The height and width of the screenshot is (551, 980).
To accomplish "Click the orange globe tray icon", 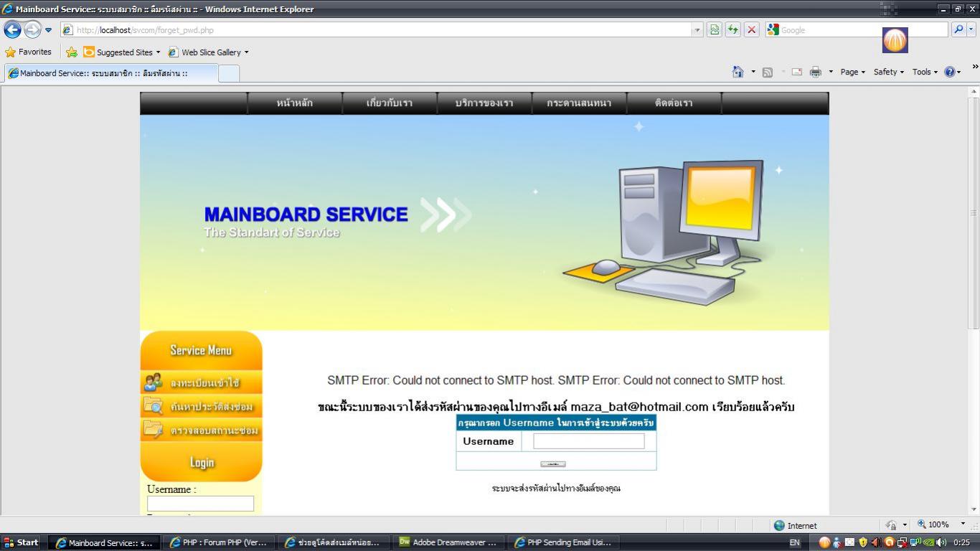I will (x=824, y=542).
